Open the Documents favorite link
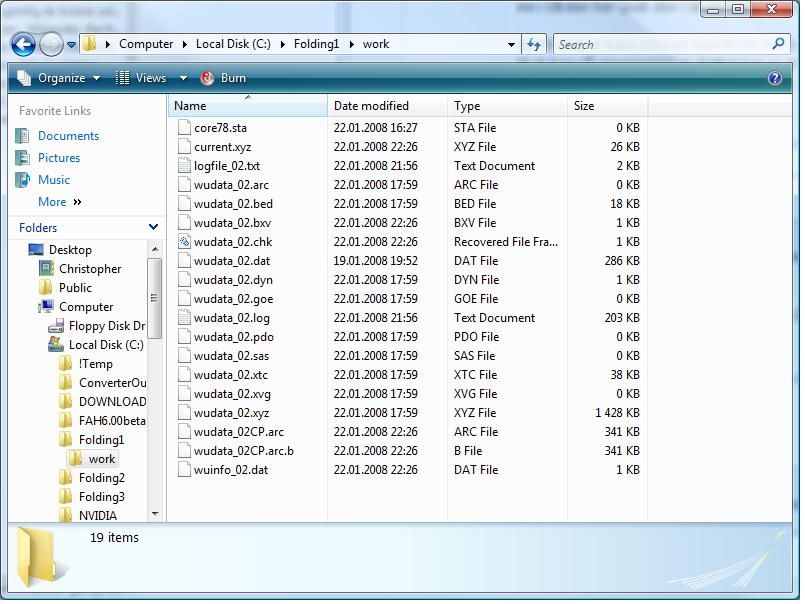Image resolution: width=805 pixels, height=604 pixels. 68,136
